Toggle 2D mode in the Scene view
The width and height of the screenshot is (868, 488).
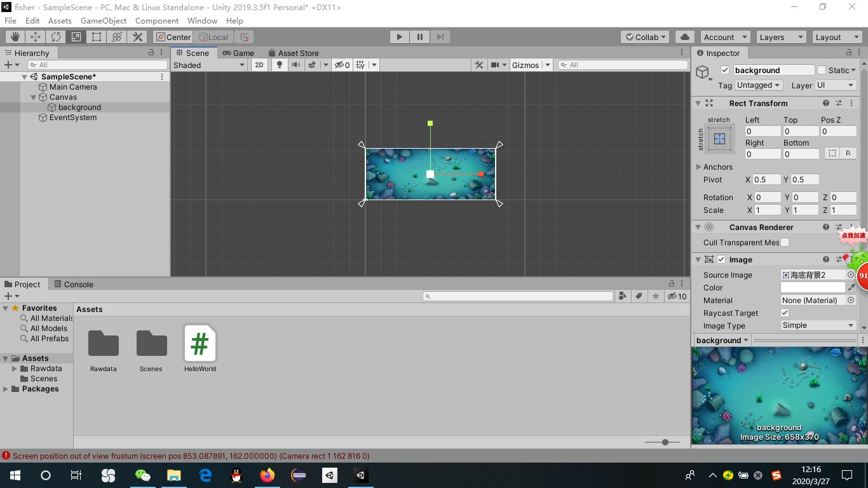tap(259, 64)
